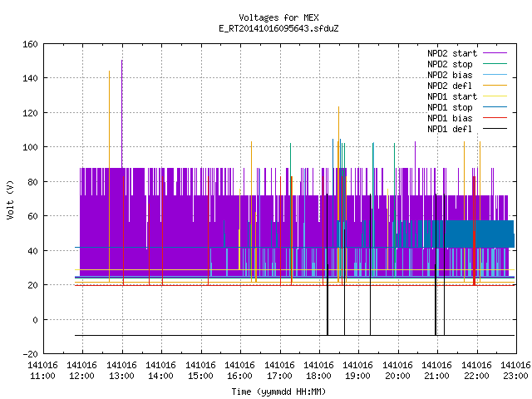This screenshot has width=532, height=399.
Task: Pick the NPD1 stop legend label
Action: pyautogui.click(x=450, y=107)
